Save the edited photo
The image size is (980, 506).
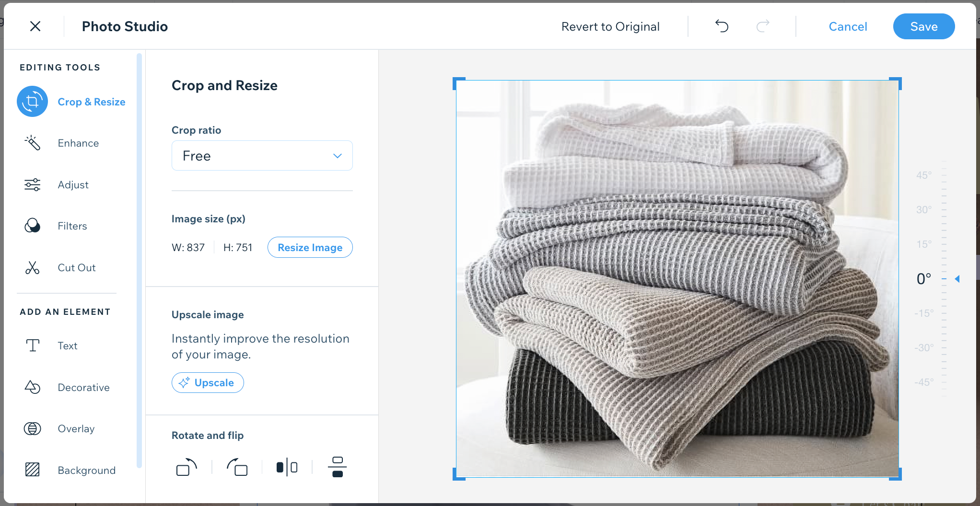click(x=923, y=26)
